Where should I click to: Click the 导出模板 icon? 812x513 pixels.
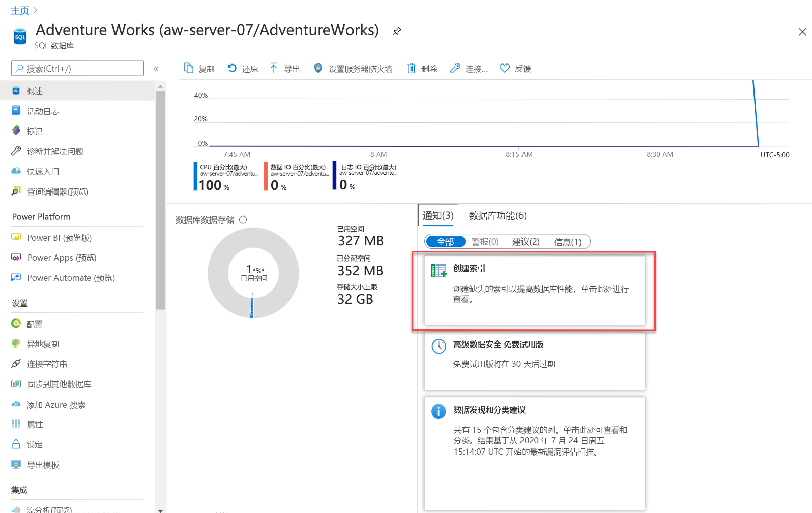pyautogui.click(x=16, y=464)
